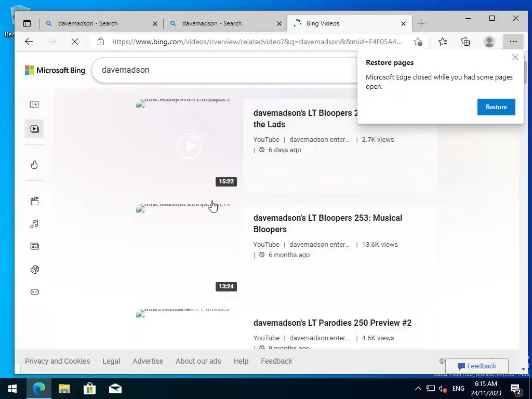Screen dimensions: 532x399
Task: Close the Bing Videos tab
Action: coord(403,23)
